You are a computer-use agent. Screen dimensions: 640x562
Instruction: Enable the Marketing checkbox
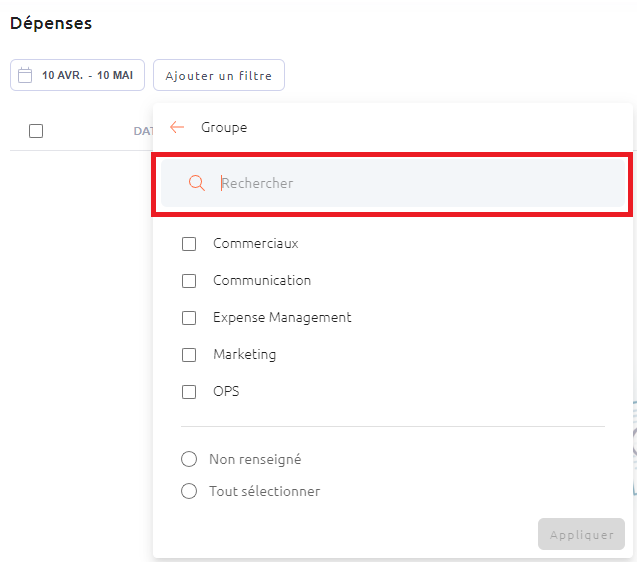pos(189,355)
